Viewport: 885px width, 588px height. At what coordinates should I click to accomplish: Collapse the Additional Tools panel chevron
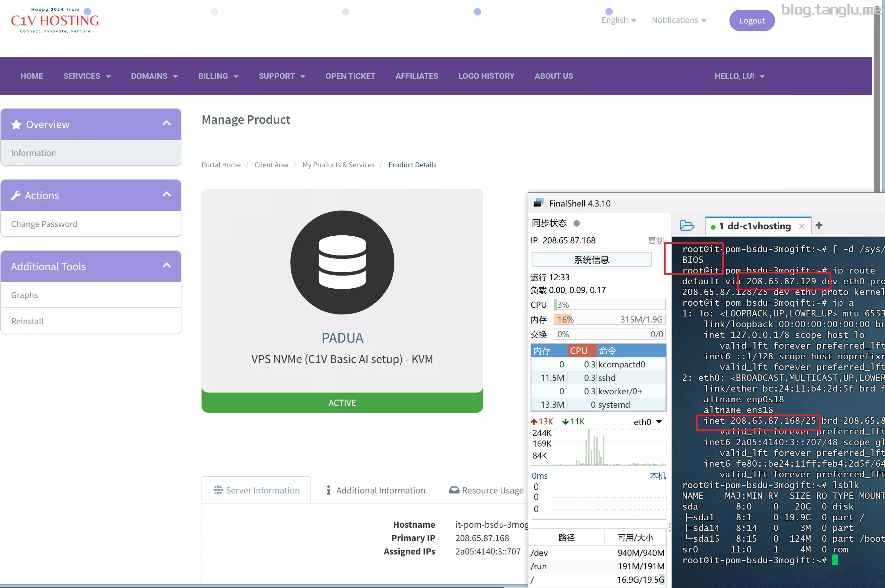point(167,266)
